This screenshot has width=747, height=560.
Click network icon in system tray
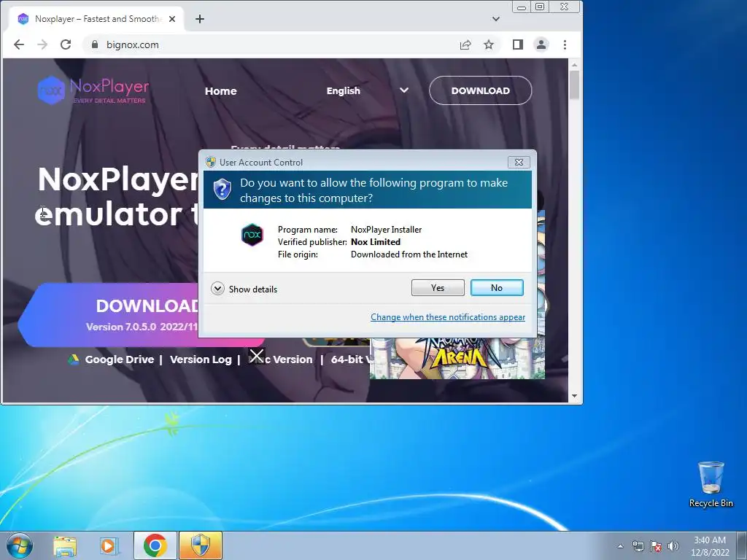(638, 546)
